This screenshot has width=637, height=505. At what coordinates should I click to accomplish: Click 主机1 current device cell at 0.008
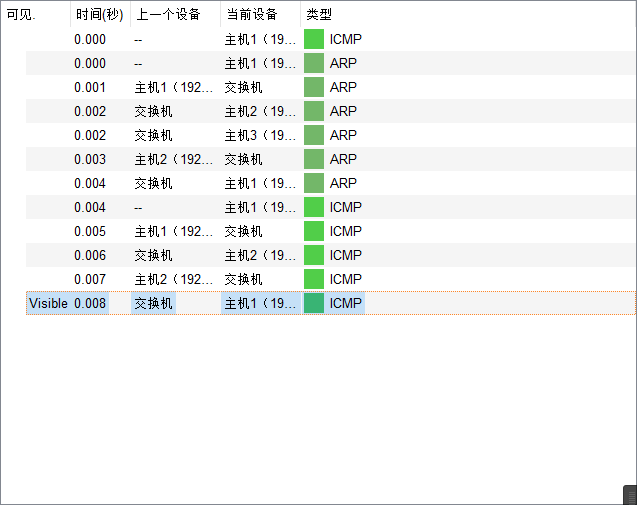click(x=260, y=303)
